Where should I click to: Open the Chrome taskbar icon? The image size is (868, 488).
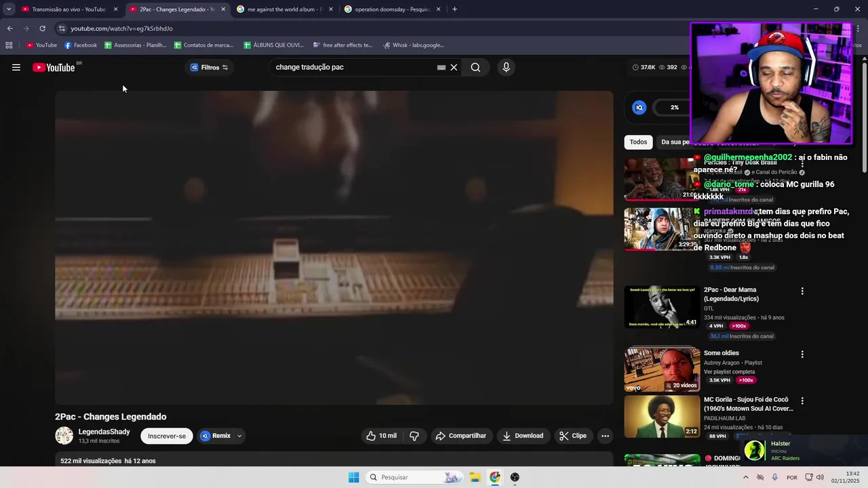coord(495,477)
